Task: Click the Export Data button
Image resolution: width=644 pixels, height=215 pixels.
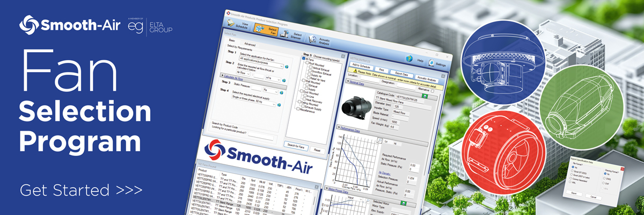Action: [x=401, y=74]
